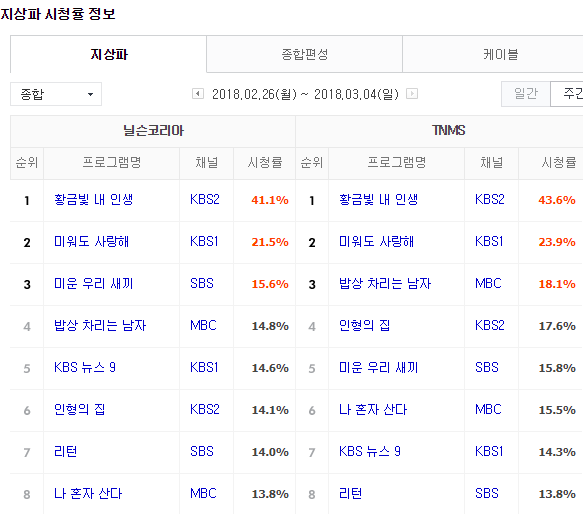
Task: Click the 17.6% rating value
Action: (557, 326)
